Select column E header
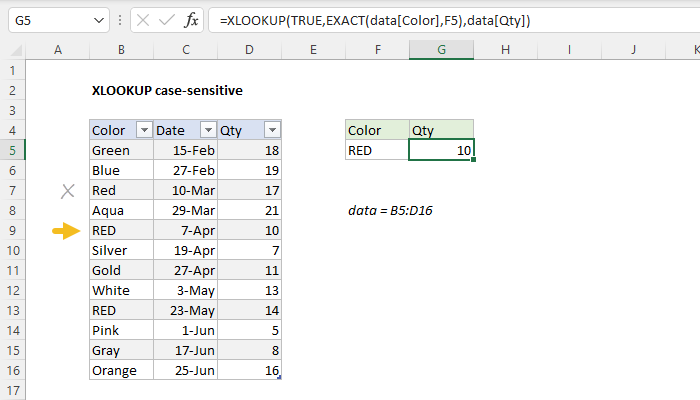700x400 pixels. point(313,50)
